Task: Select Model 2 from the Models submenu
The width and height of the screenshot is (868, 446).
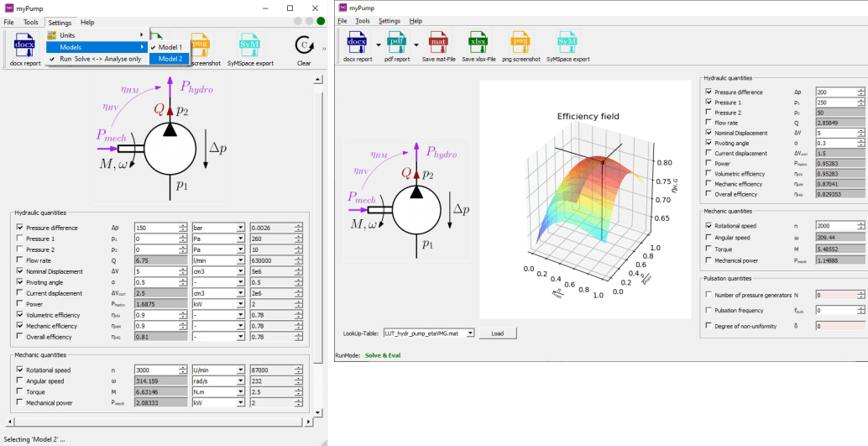Action: (170, 59)
